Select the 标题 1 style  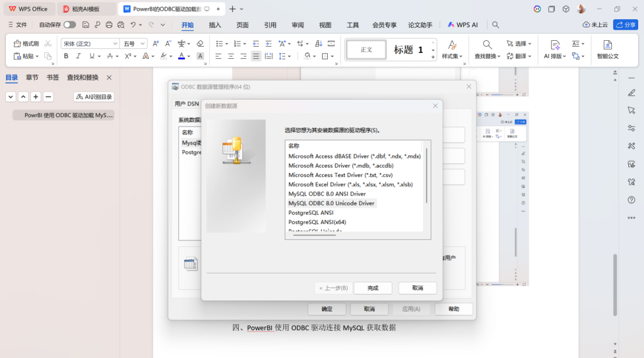(408, 50)
